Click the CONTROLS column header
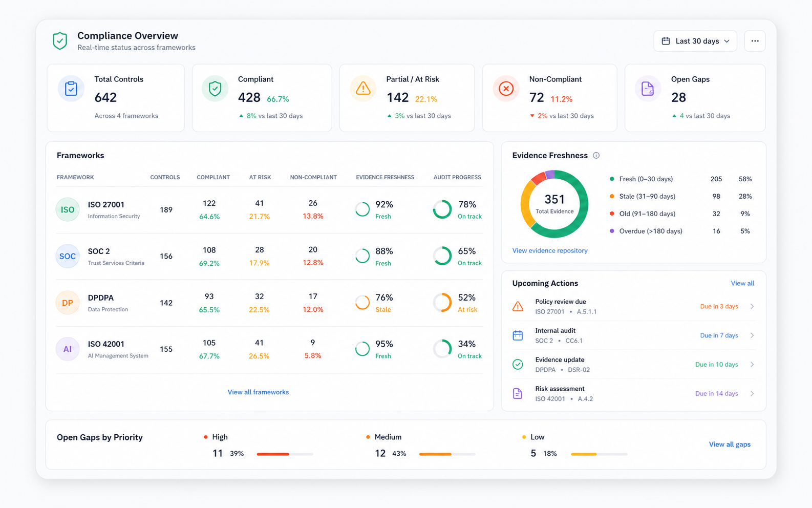Image resolution: width=812 pixels, height=508 pixels. click(165, 177)
